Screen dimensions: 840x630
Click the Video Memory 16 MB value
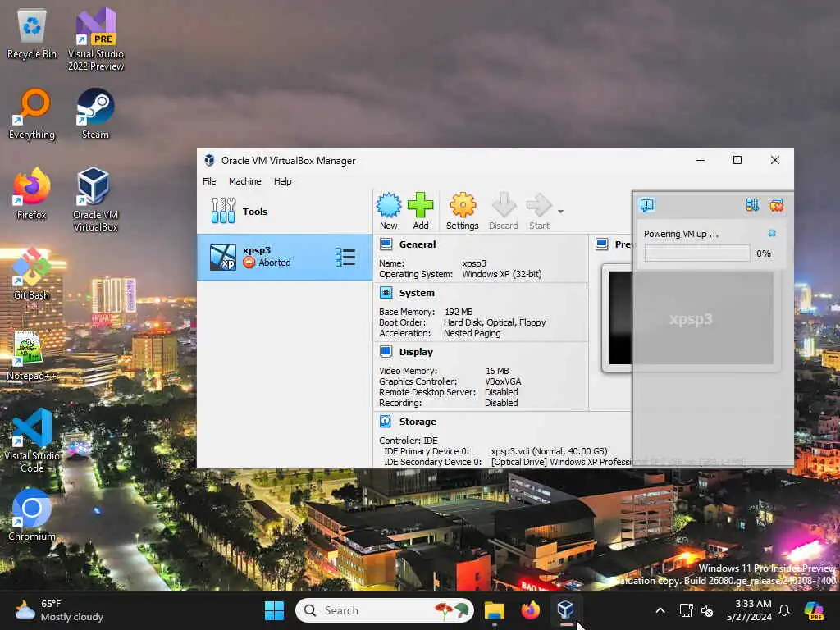(497, 371)
